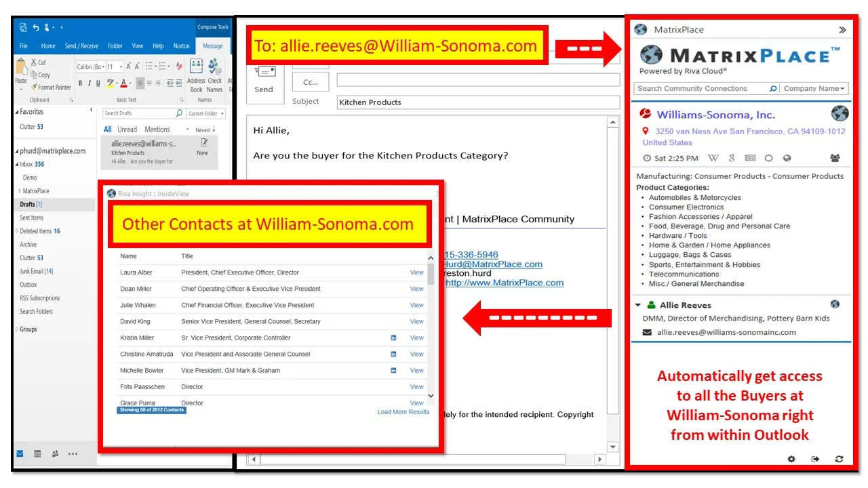Open the Newest sort order dropdown
Screen dimensions: 868x488
[x=205, y=129]
